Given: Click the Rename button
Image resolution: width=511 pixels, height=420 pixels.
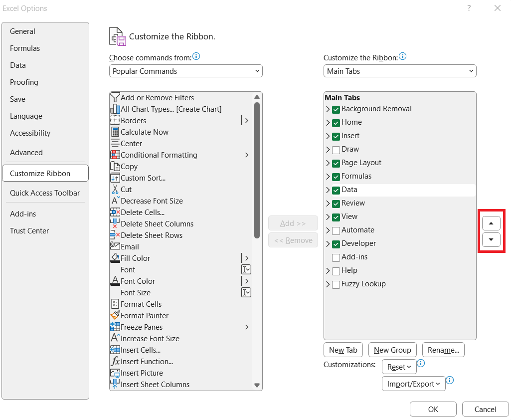Looking at the screenshot, I should click(443, 350).
